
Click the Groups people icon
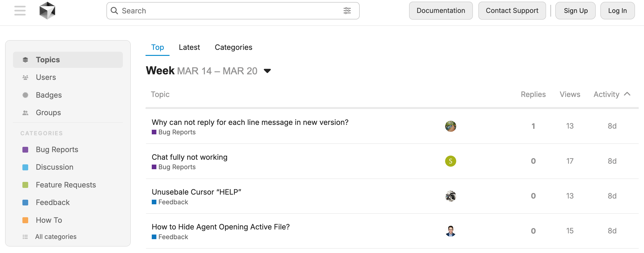point(25,113)
